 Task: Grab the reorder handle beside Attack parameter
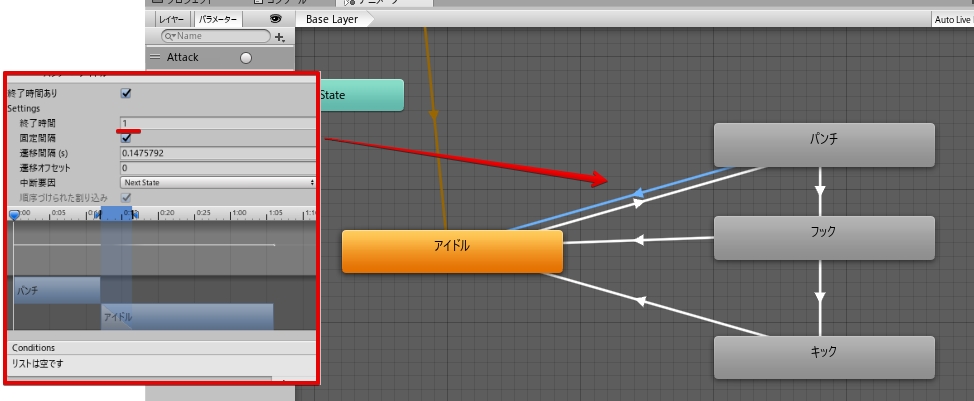[155, 57]
